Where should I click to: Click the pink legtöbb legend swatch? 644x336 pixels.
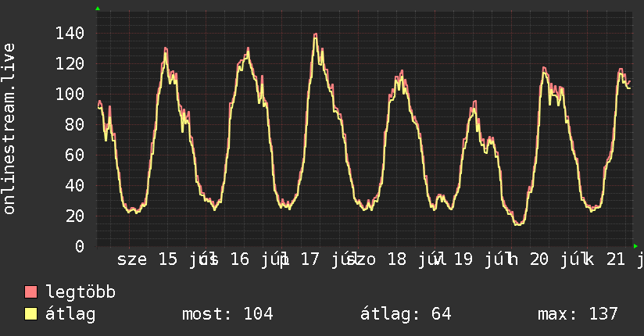30,291
